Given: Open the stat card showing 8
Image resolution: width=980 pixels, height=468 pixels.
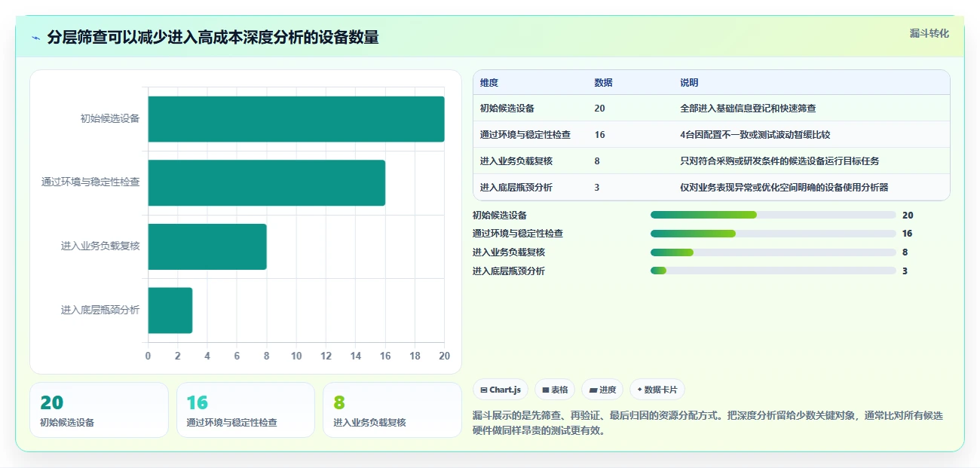Looking at the screenshot, I should (392, 410).
